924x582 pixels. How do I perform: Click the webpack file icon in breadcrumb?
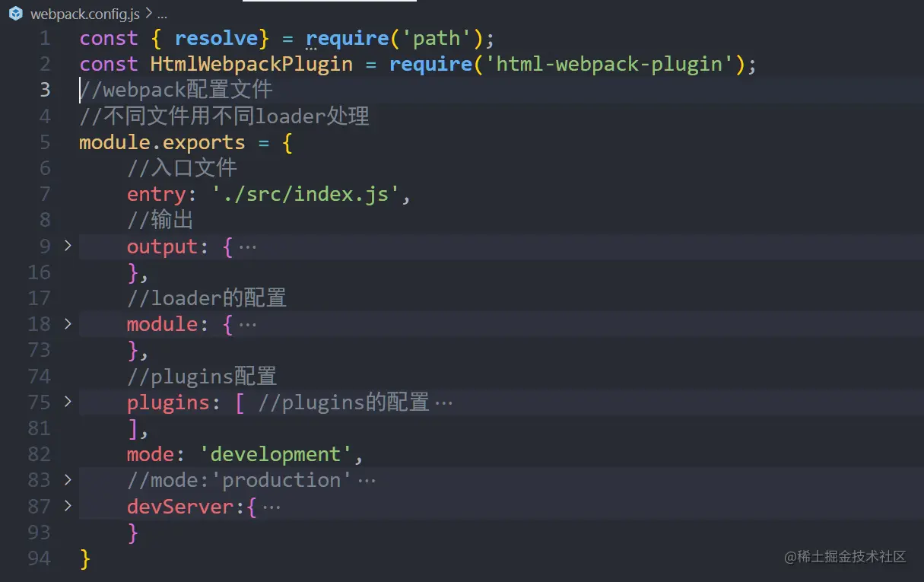coord(14,13)
